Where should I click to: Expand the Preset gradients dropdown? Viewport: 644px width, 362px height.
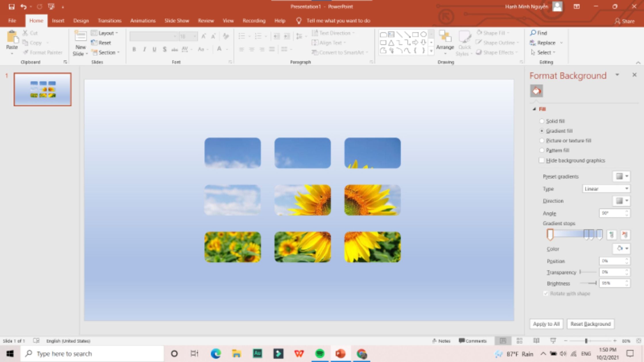(621, 176)
